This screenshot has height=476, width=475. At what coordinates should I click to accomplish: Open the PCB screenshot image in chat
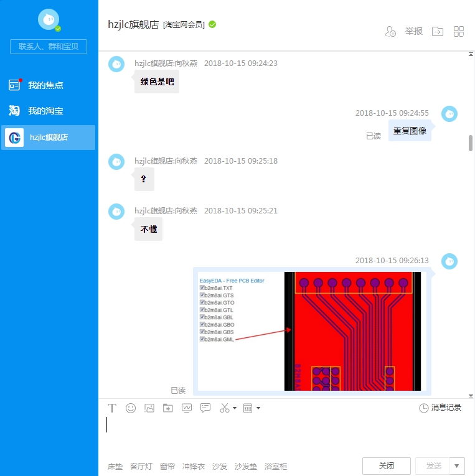point(312,331)
